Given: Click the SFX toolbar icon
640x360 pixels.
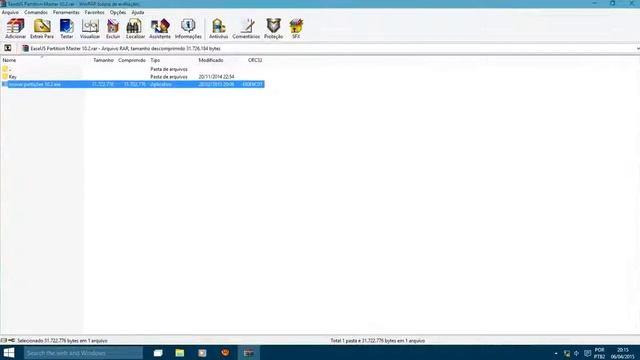Looking at the screenshot, I should tap(296, 29).
